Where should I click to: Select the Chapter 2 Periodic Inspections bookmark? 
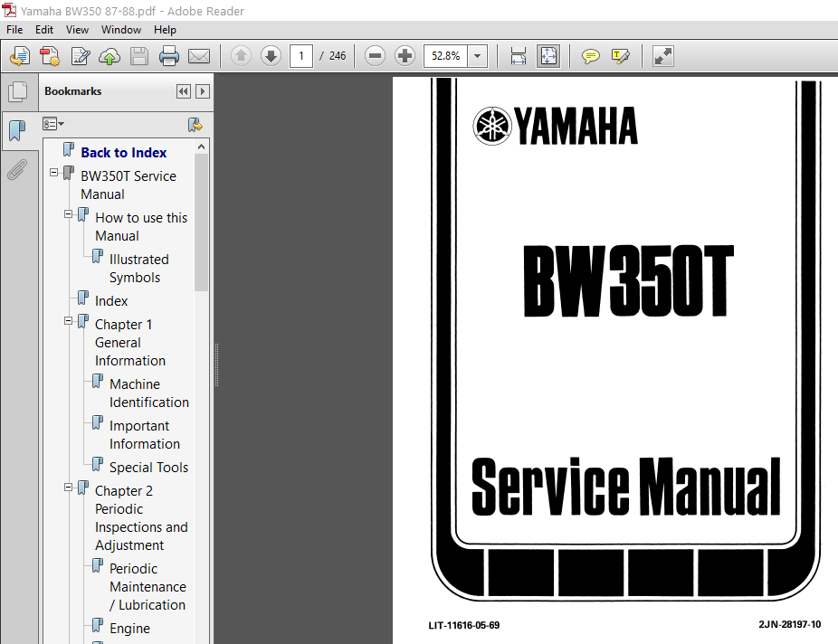point(141,518)
